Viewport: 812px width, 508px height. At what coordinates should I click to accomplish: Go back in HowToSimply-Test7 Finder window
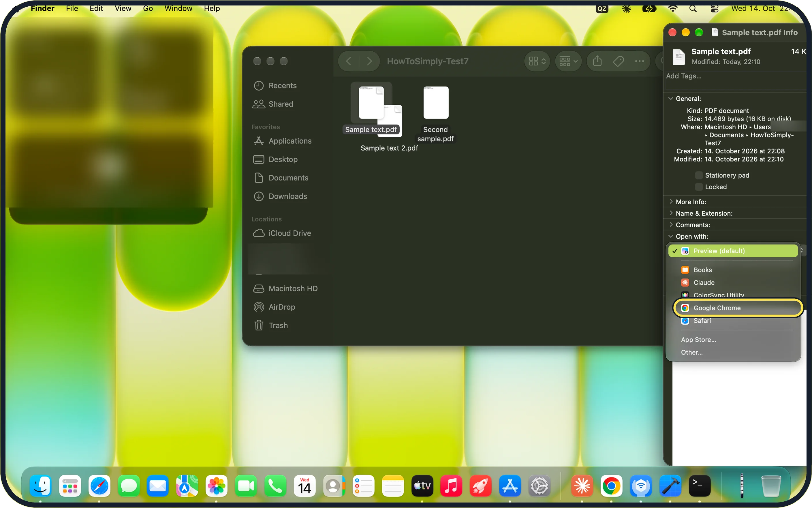click(x=348, y=61)
